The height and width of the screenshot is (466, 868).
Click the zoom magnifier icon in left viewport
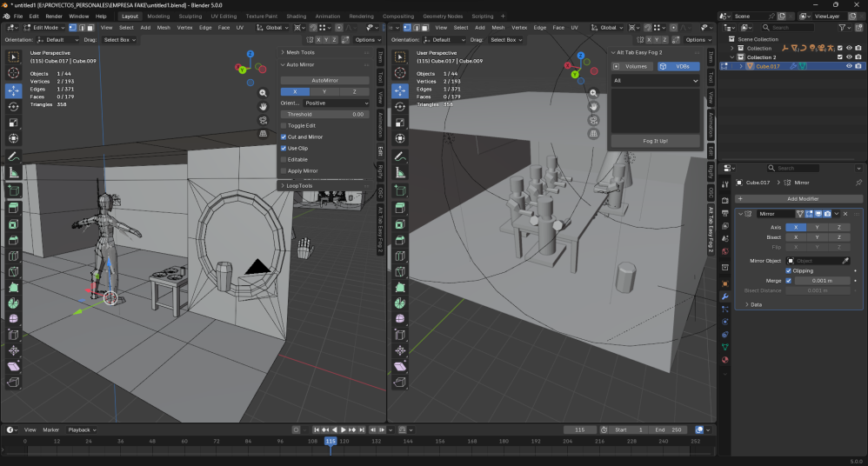[x=263, y=92]
